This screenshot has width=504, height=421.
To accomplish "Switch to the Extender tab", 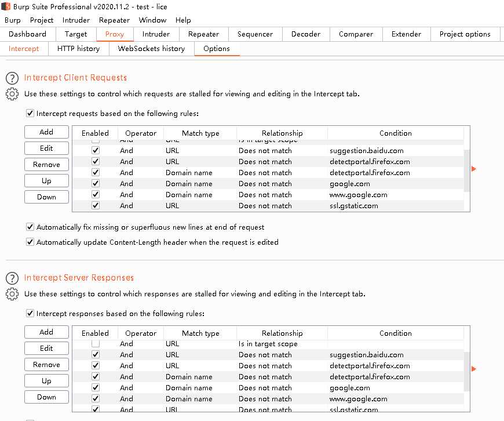I will click(406, 34).
